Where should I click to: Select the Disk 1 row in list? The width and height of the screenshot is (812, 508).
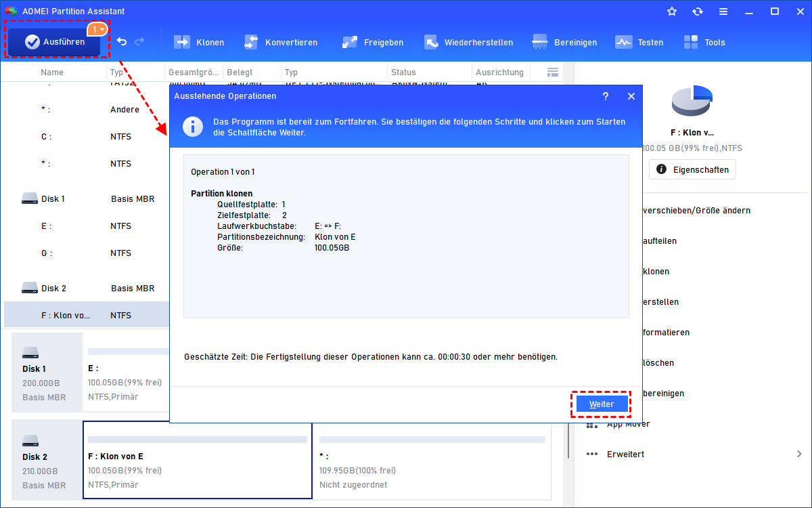(x=87, y=198)
